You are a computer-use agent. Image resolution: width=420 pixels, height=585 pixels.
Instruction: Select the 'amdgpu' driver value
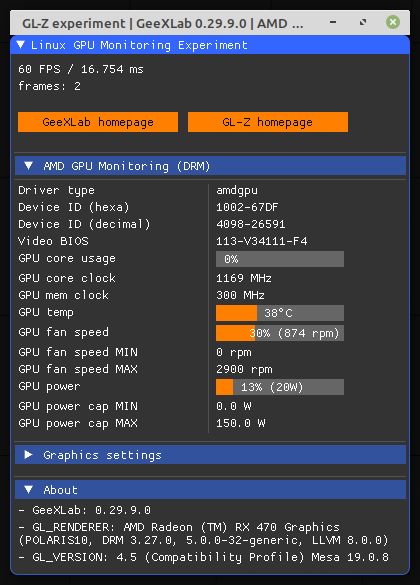[x=237, y=190]
